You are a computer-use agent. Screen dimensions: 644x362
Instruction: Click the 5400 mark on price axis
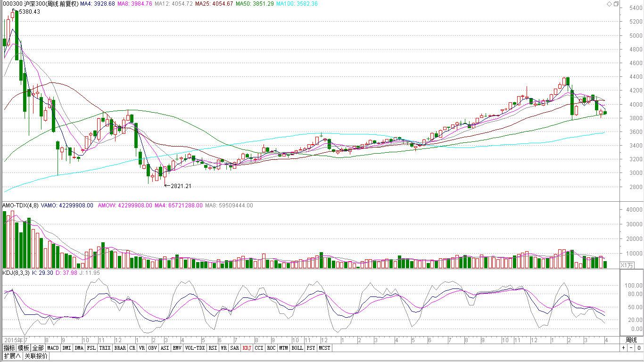[x=636, y=8]
